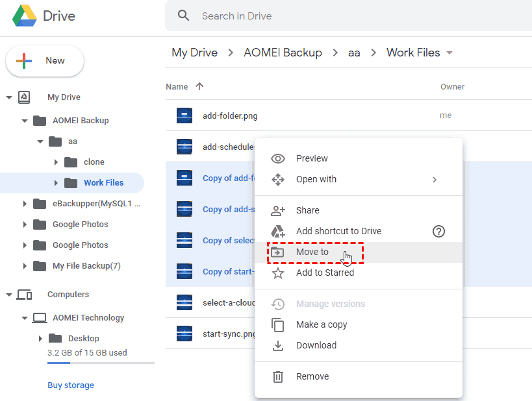This screenshot has height=401, width=532.
Task: Click the help icon beside Add shortcut
Action: tap(438, 231)
